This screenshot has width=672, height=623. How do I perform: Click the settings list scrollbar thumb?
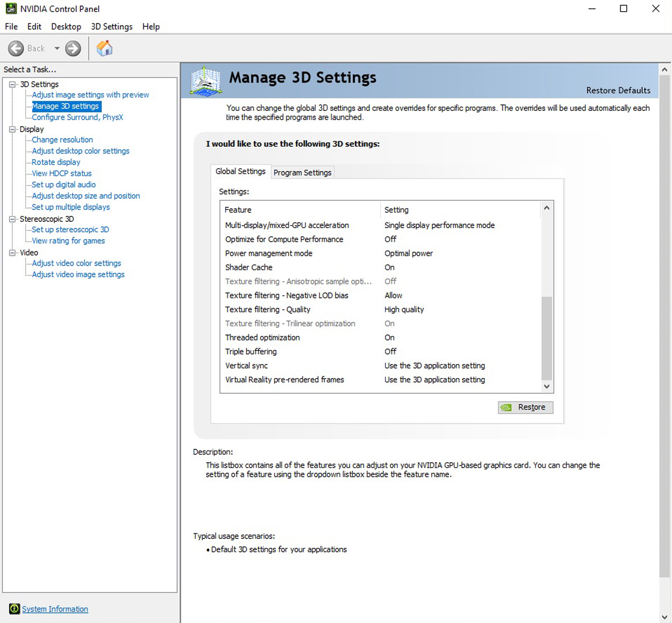(x=547, y=338)
